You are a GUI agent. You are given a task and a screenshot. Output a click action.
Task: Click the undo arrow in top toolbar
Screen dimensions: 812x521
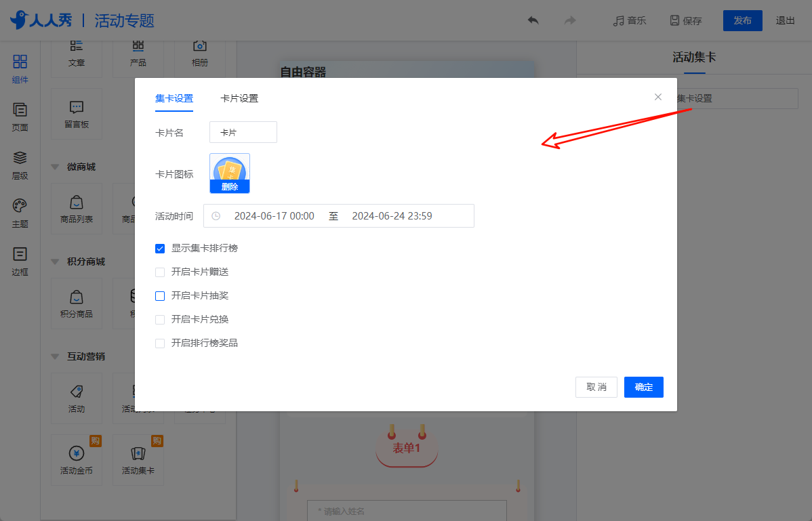point(533,21)
